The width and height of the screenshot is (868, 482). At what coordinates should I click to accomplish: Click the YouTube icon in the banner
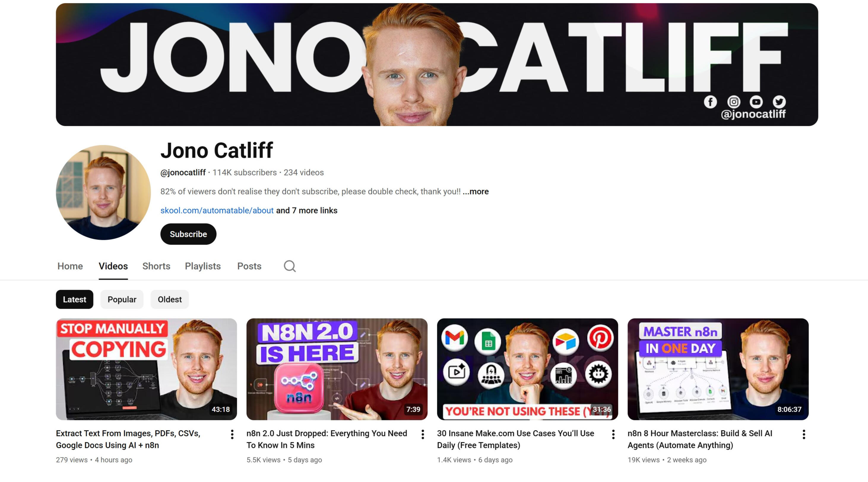(756, 102)
